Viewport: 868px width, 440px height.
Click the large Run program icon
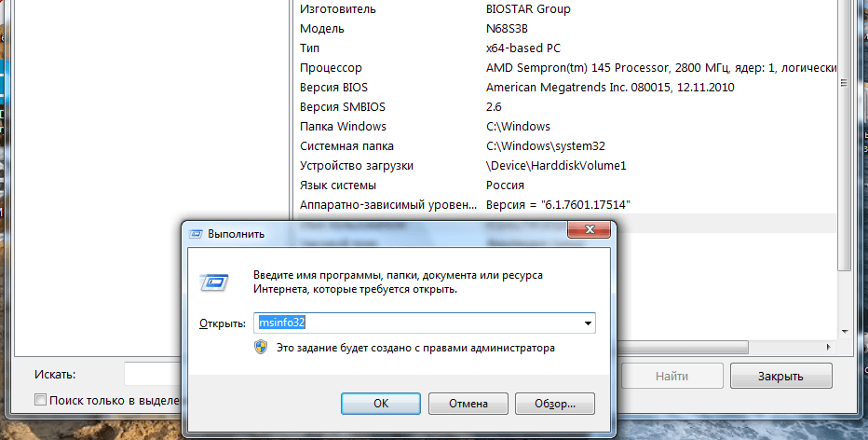215,282
